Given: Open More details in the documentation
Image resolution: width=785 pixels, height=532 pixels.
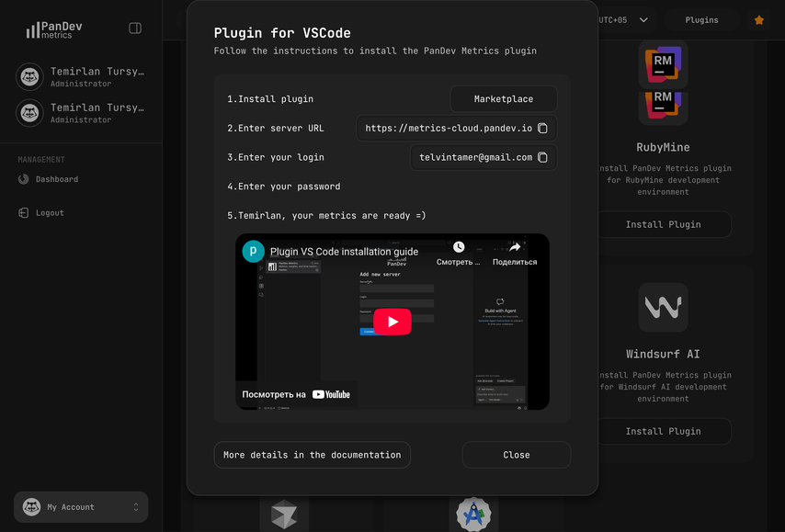Looking at the screenshot, I should point(312,455).
